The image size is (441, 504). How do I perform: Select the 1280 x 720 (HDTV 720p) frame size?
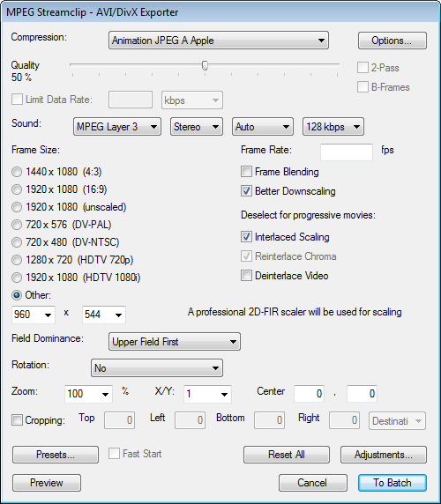17,260
